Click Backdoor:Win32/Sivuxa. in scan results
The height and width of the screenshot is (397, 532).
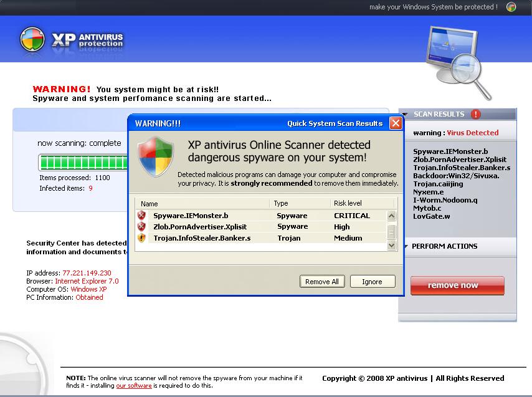[456, 176]
